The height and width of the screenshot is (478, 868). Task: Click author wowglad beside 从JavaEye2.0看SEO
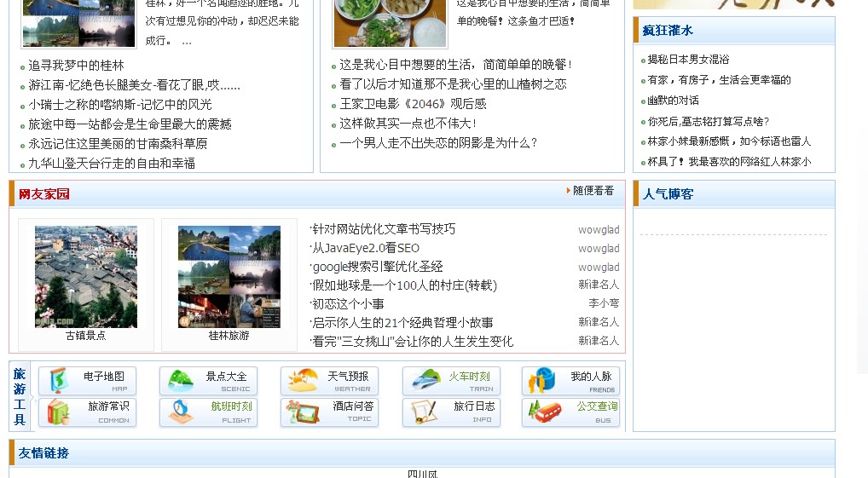click(599, 249)
